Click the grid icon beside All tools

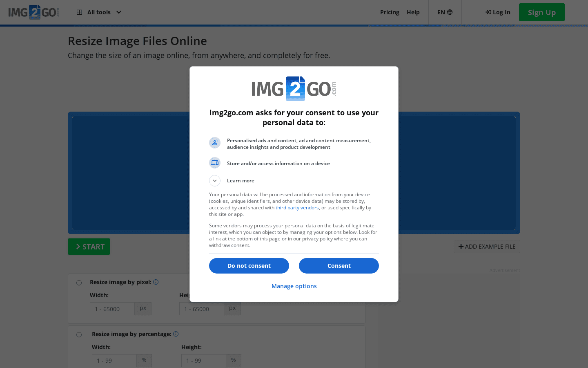pos(80,12)
